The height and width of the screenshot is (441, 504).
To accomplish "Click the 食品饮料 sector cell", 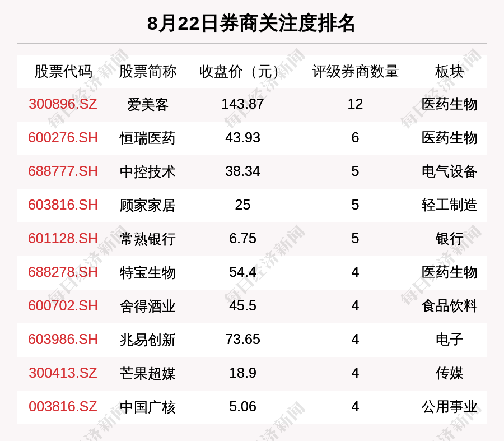I will [449, 306].
